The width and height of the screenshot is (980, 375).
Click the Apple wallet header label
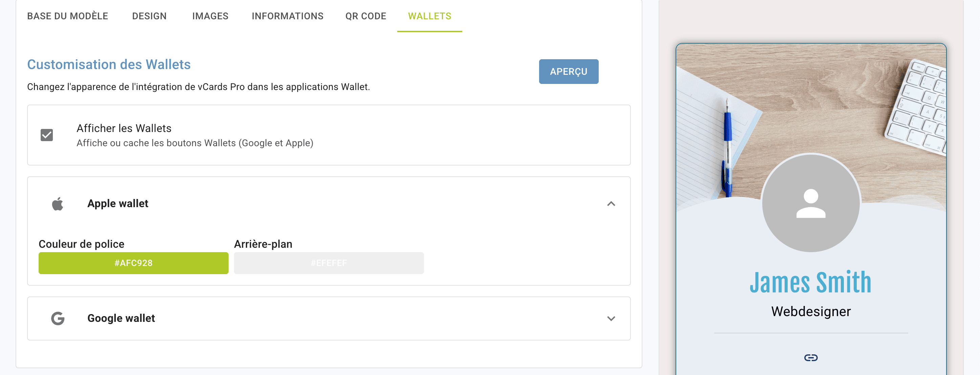[x=118, y=204]
